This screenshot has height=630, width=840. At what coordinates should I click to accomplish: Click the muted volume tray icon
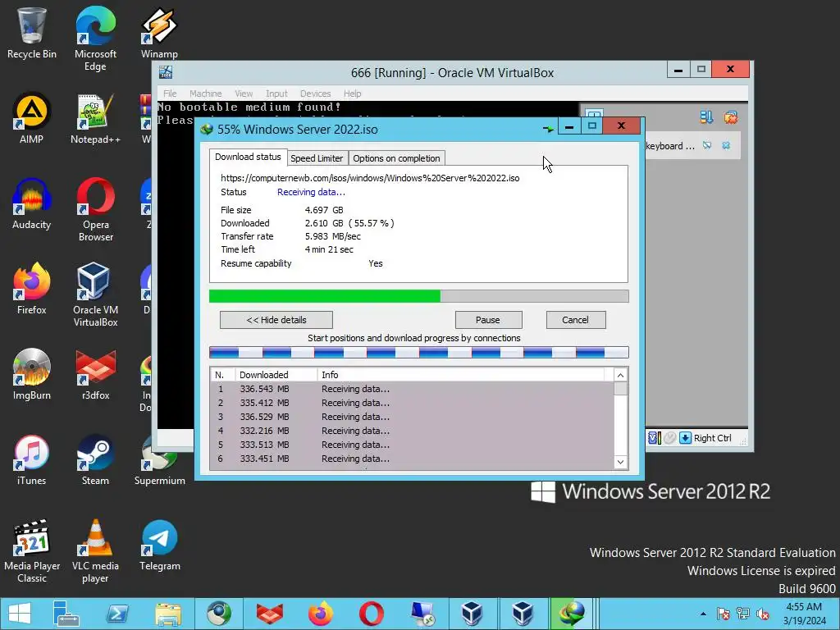[x=763, y=614]
